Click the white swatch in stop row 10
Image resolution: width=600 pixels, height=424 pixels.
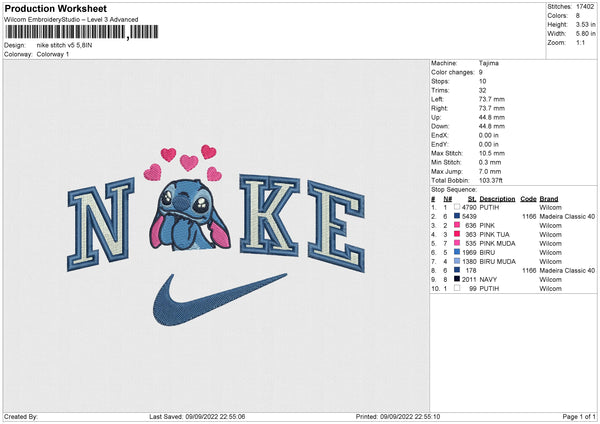(x=457, y=288)
